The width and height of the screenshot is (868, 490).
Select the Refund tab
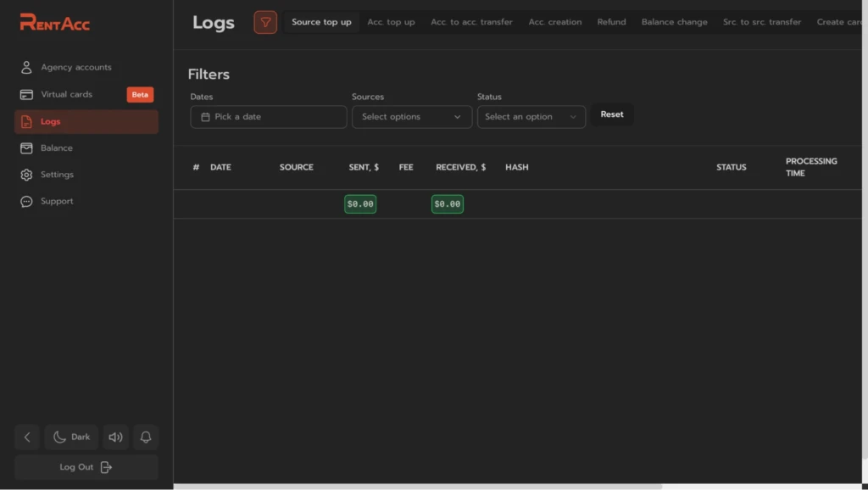click(x=611, y=22)
